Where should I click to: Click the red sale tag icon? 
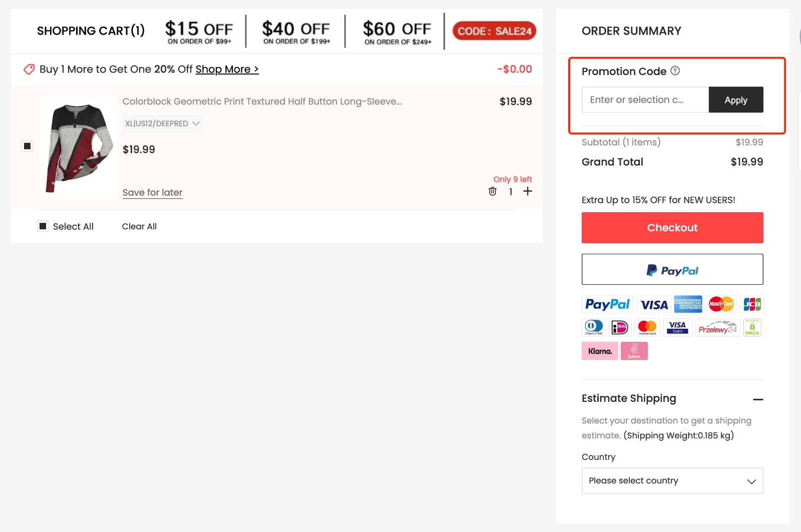pos(29,69)
